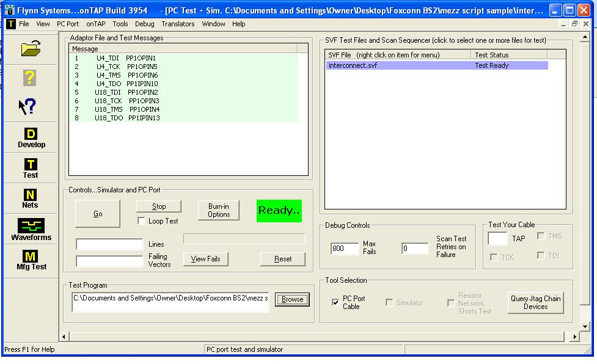Toggle Resistor Network Shorts Test checkbox
The width and height of the screenshot is (597, 364).
point(451,303)
